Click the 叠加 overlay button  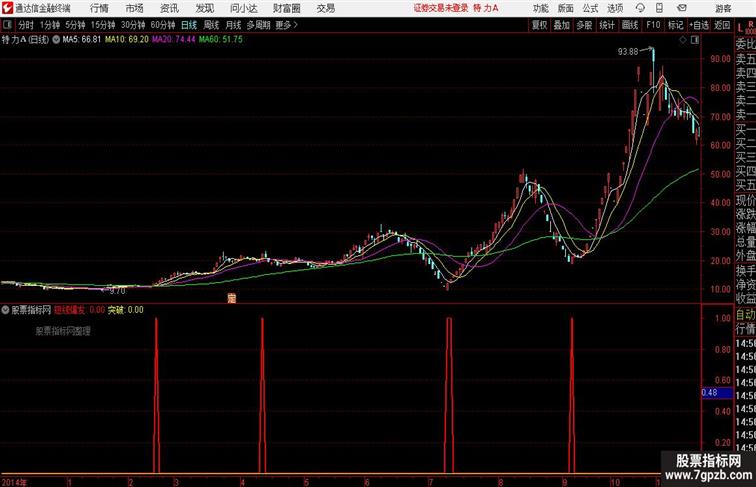(562, 25)
